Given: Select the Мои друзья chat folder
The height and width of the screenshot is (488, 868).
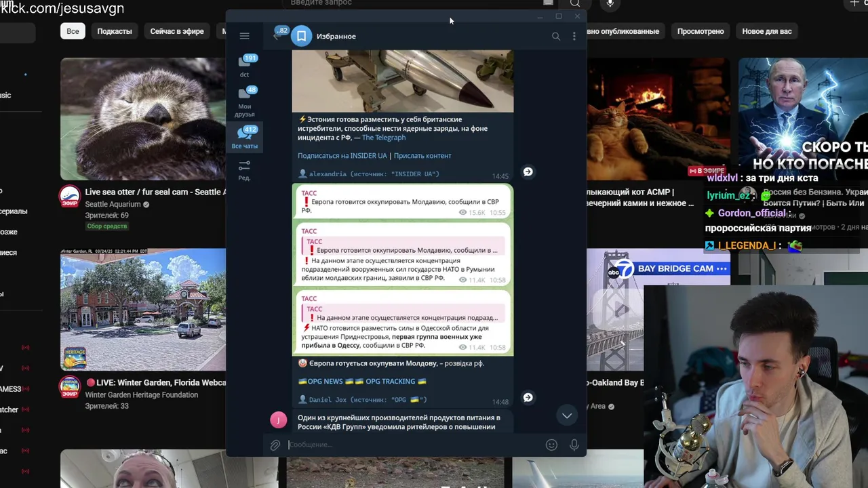Looking at the screenshot, I should [x=245, y=102].
